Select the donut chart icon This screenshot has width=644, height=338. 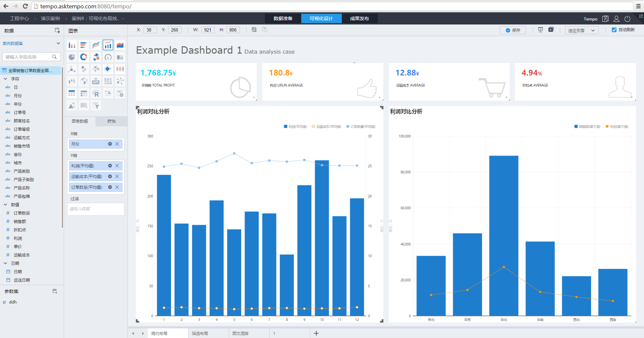click(84, 57)
